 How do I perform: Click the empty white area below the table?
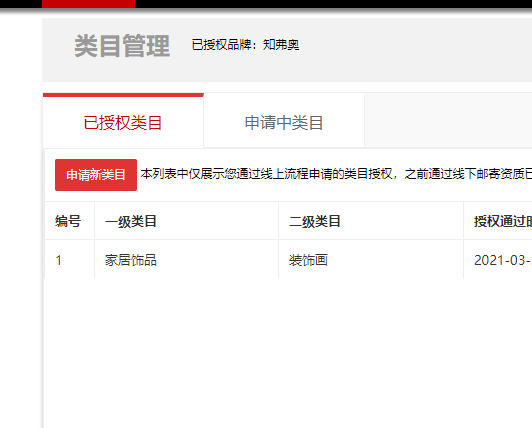(288, 353)
